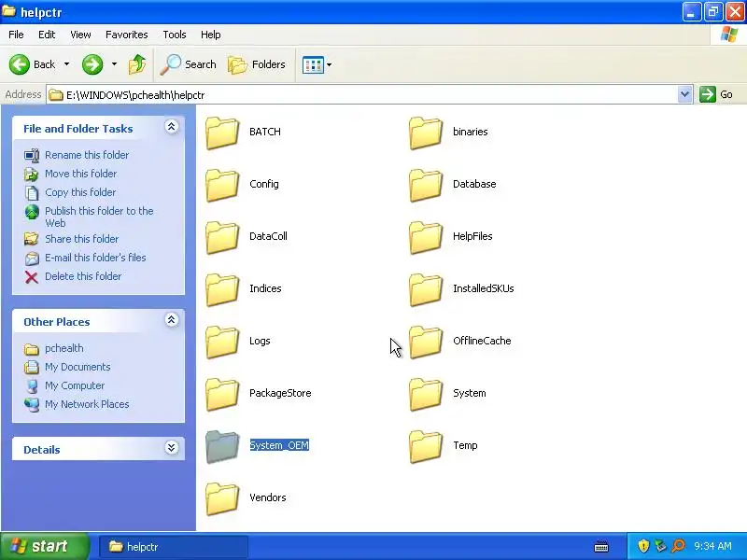Click the highlighted System_OEM folder icon

pos(222,447)
